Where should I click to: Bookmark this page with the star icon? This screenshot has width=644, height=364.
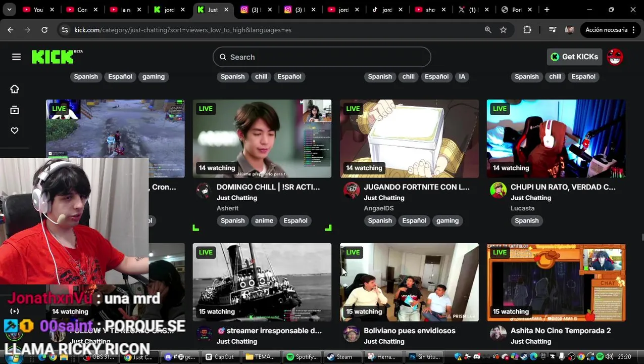(x=504, y=30)
